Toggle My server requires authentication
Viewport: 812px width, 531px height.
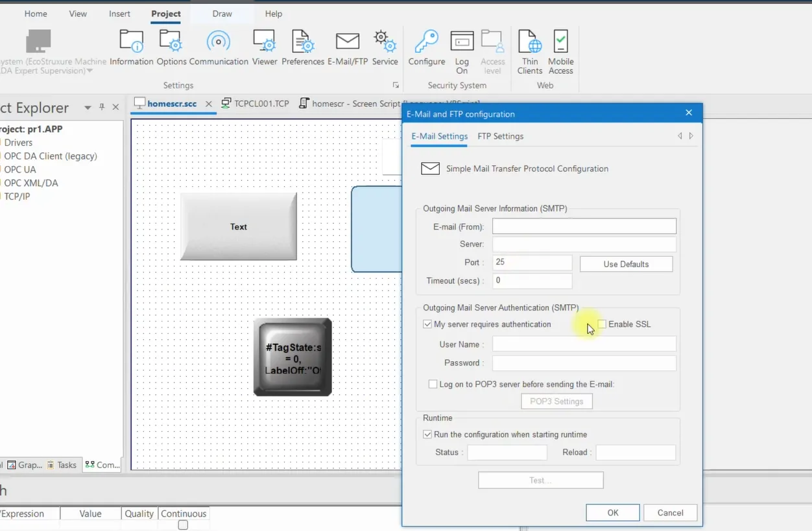point(427,324)
